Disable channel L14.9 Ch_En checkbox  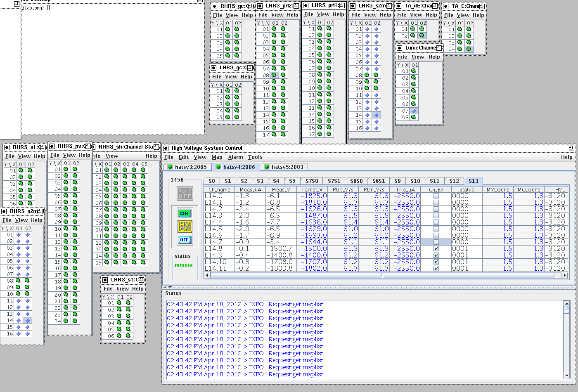[x=436, y=255]
